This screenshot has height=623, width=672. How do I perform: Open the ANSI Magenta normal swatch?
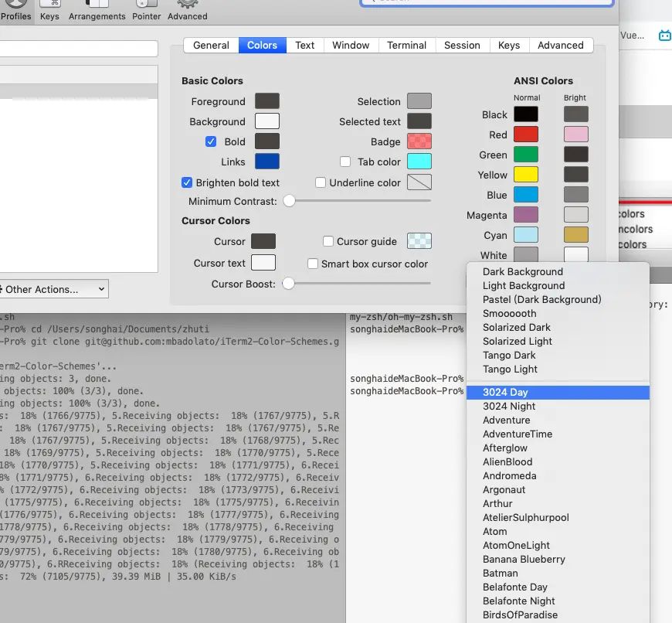[x=526, y=214]
